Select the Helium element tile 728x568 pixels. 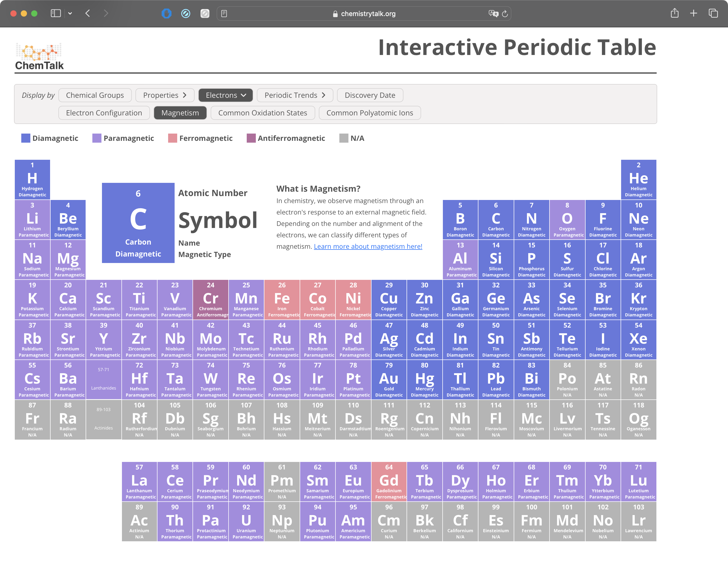(x=638, y=179)
